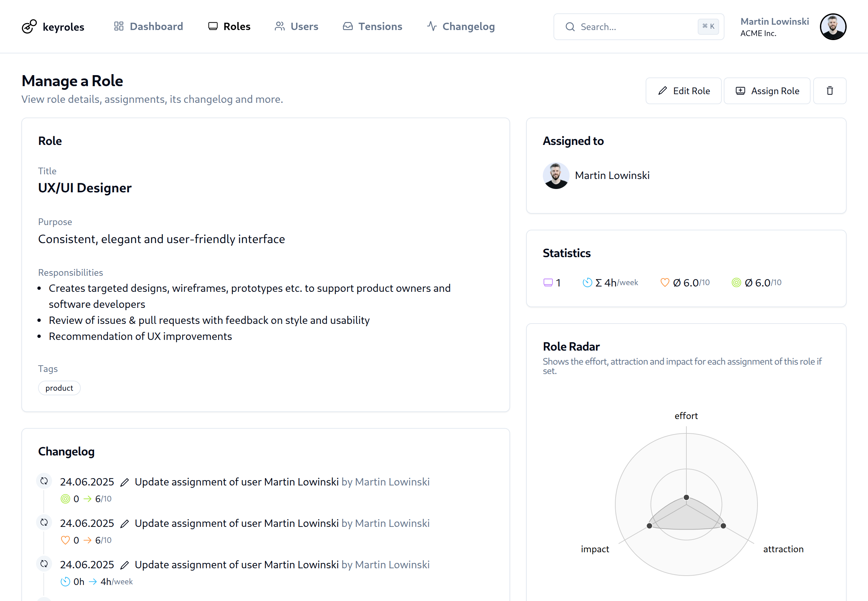Click Martin Lowinski's profile avatar
The height and width of the screenshot is (601, 868).
click(x=833, y=26)
